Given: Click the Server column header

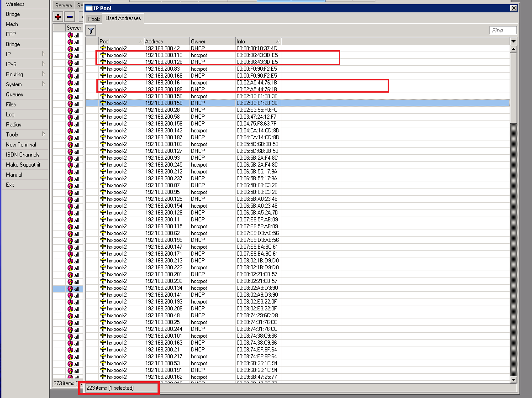Looking at the screenshot, I should pyautogui.click(x=74, y=28).
